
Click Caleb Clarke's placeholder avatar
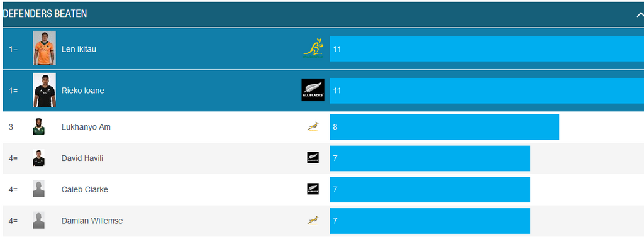38,189
